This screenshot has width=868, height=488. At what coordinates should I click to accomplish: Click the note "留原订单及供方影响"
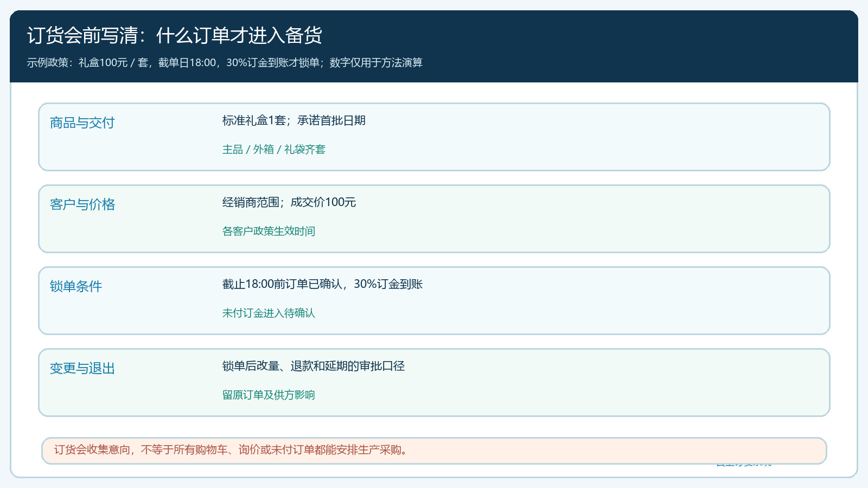tap(269, 395)
